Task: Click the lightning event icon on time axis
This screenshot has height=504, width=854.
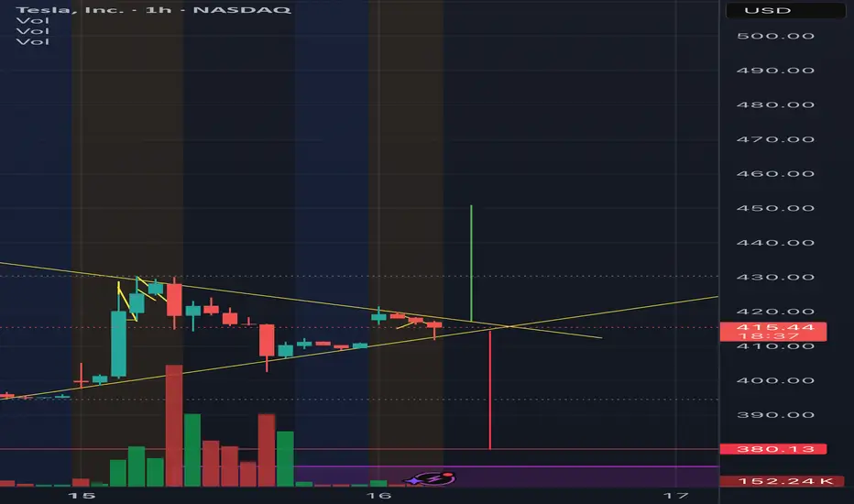Action: 432,478
